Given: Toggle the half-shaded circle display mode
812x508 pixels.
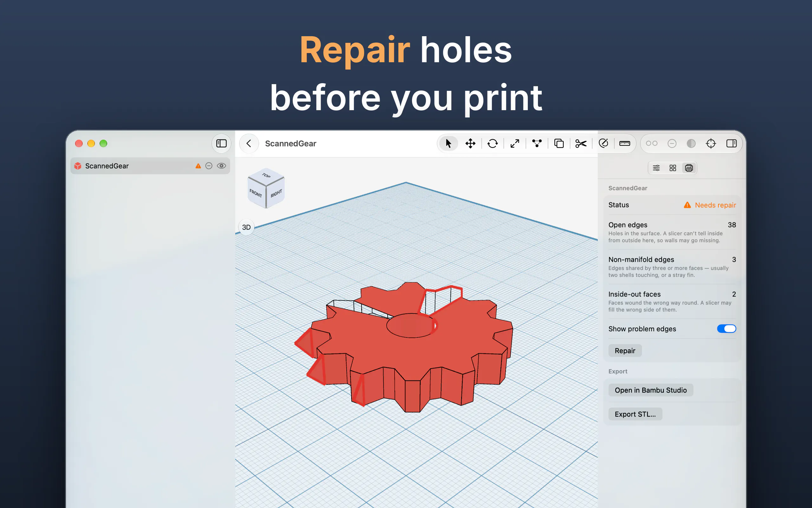Looking at the screenshot, I should click(691, 144).
